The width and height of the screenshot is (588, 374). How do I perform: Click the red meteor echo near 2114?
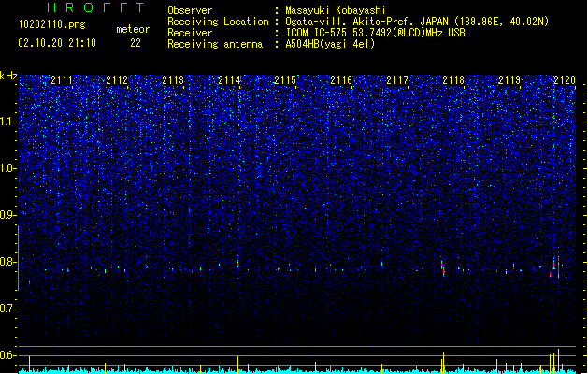tap(237, 263)
